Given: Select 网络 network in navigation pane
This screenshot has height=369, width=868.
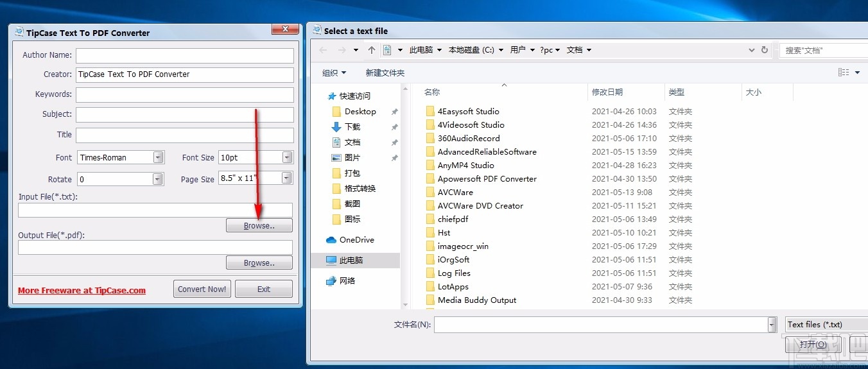Looking at the screenshot, I should (x=341, y=281).
